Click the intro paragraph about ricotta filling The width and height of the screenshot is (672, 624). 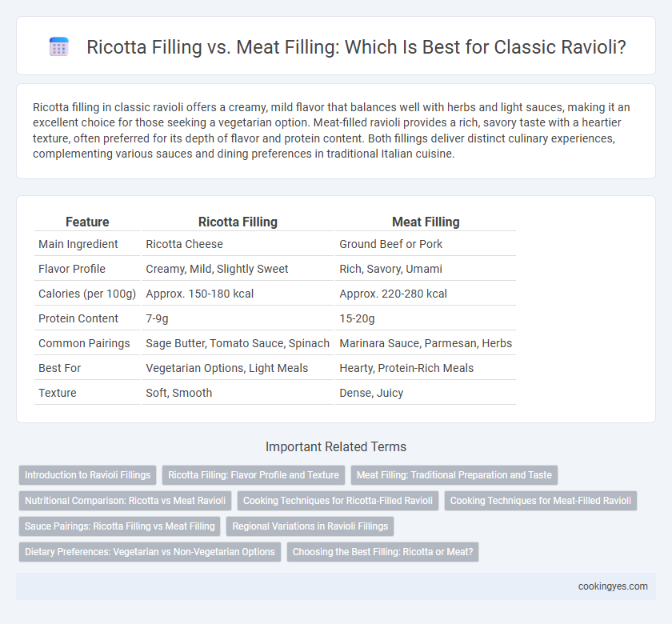pyautogui.click(x=331, y=130)
